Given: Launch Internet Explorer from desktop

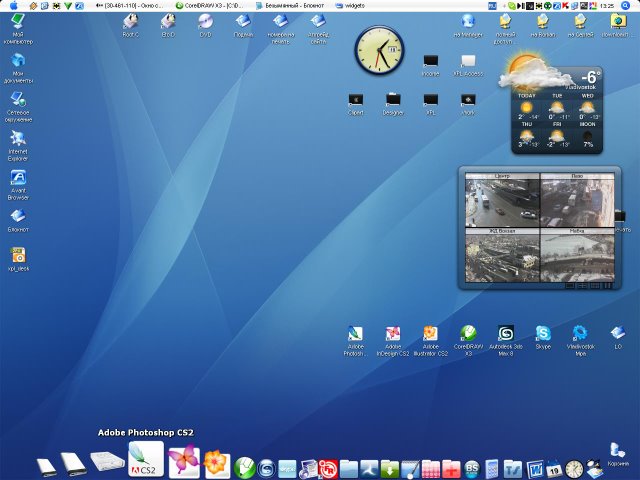Looking at the screenshot, I should pyautogui.click(x=18, y=146).
